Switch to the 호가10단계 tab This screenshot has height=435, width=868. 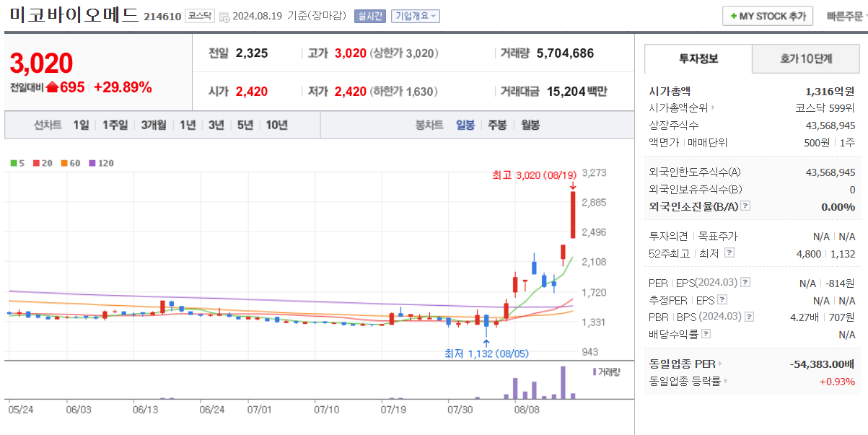click(806, 58)
